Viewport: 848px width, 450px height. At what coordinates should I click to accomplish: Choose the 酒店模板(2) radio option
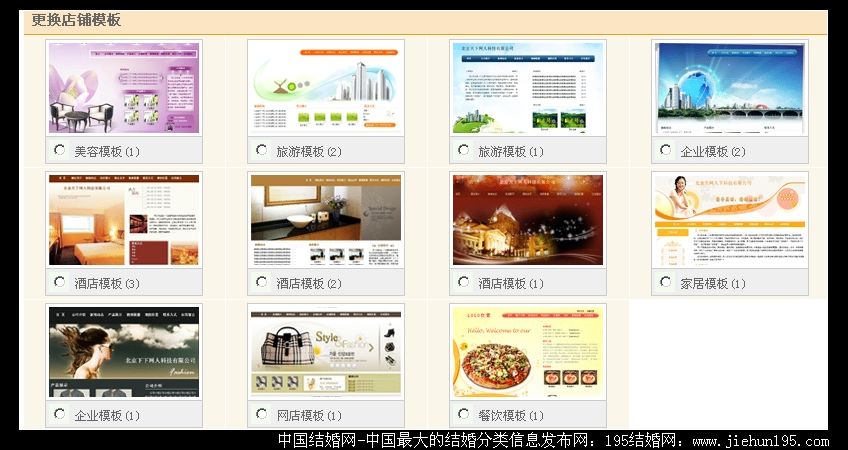tap(262, 283)
